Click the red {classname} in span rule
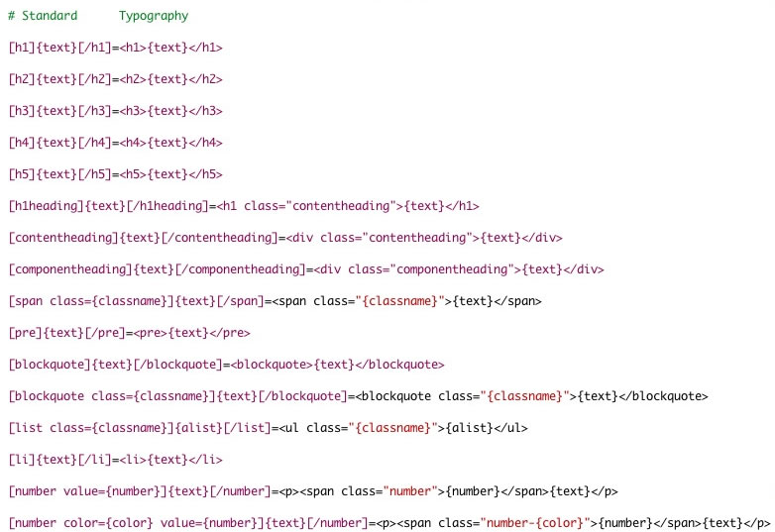The image size is (775, 532). click(399, 301)
